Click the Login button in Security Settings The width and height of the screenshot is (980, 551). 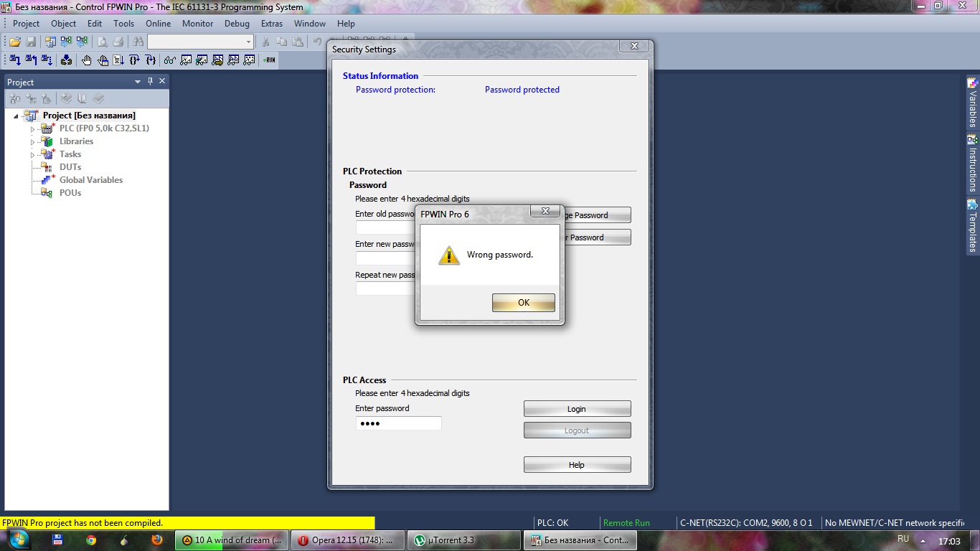(578, 409)
